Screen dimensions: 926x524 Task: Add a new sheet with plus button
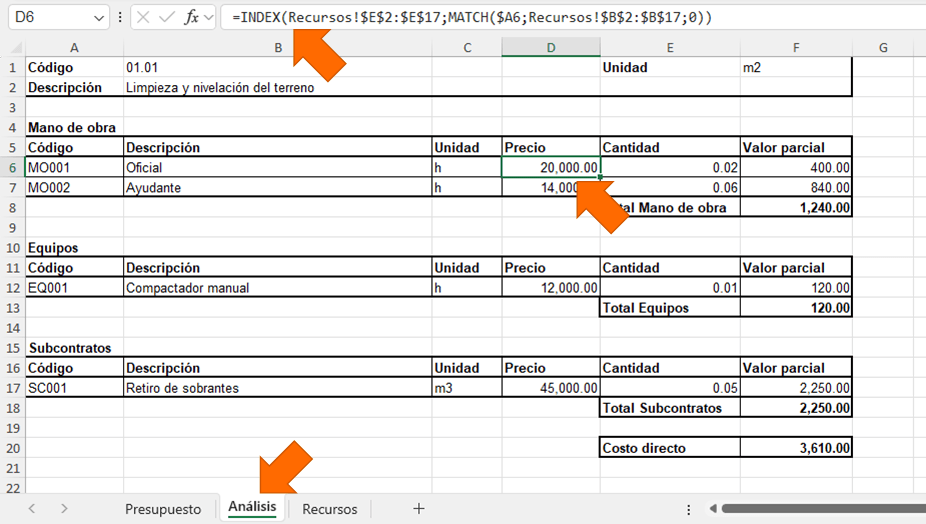[419, 509]
